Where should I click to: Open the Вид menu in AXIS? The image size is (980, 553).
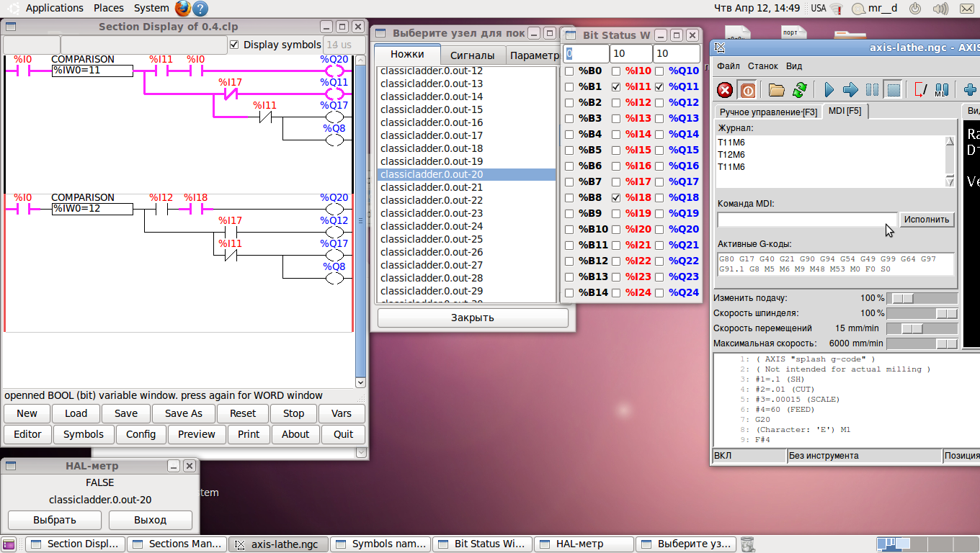(794, 66)
